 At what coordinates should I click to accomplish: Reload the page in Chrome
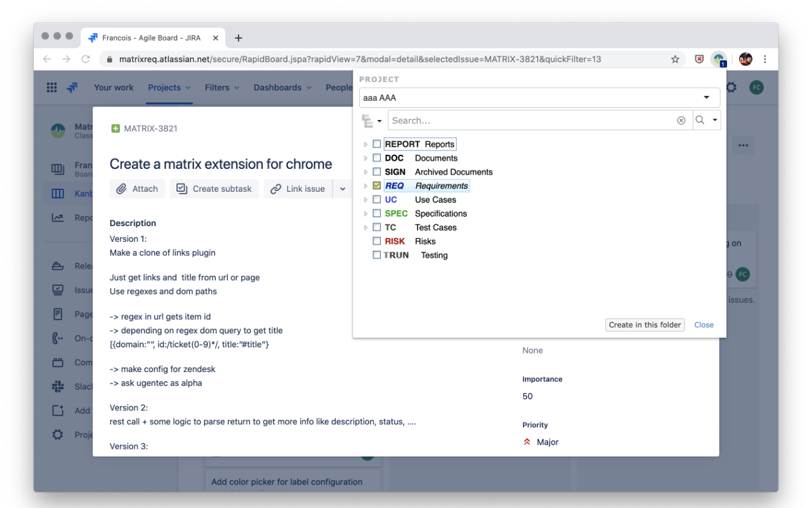pos(86,59)
